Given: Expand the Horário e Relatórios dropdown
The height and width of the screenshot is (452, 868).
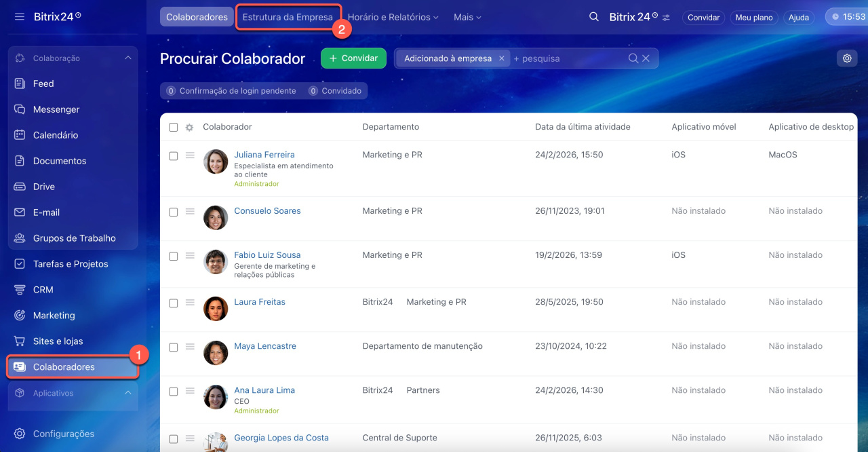Looking at the screenshot, I should point(393,17).
